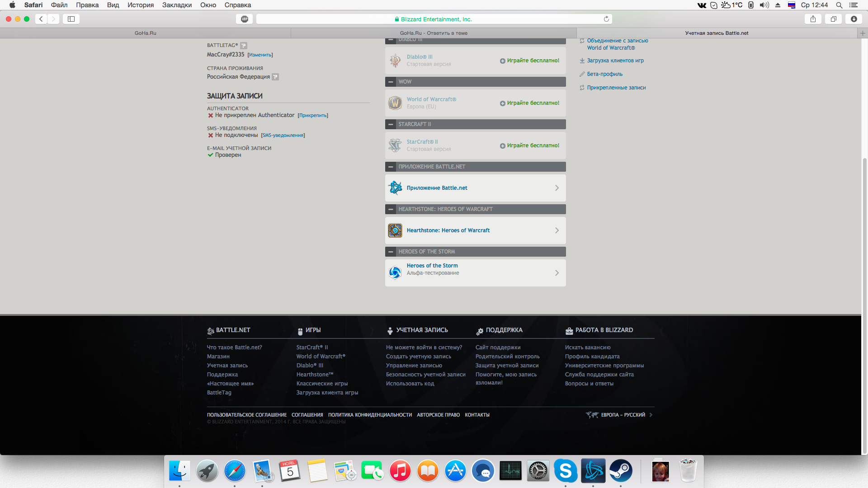The image size is (868, 488).
Task: Open the Бета-профиль link
Action: point(605,74)
